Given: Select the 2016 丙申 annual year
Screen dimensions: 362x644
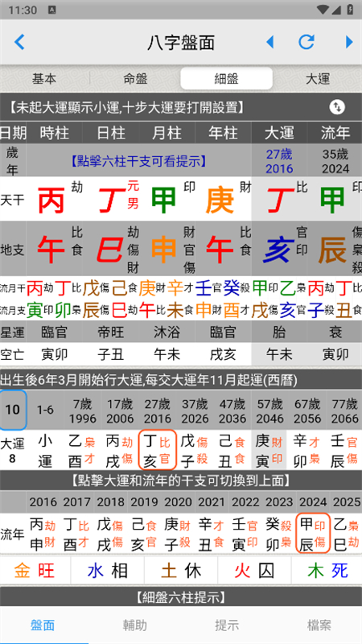Looking at the screenshot, I should pyautogui.click(x=43, y=526).
